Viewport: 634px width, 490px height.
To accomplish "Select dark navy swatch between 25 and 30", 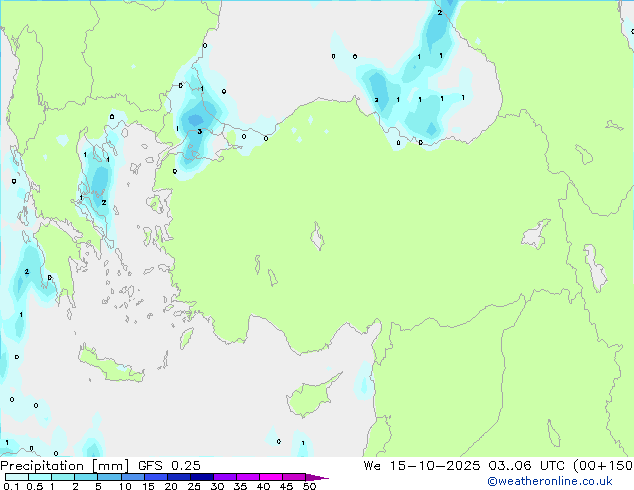I will (201, 477).
